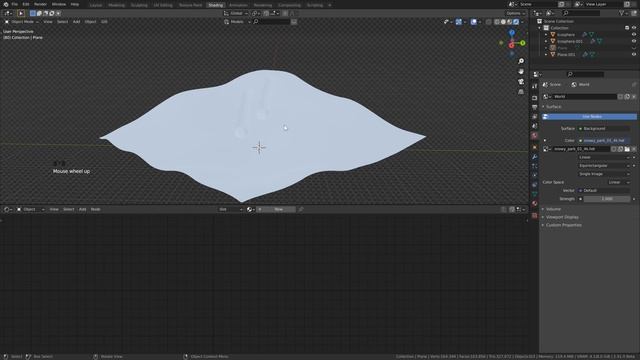This screenshot has width=640, height=360.
Task: Open the viewport View menu
Action: pos(48,22)
